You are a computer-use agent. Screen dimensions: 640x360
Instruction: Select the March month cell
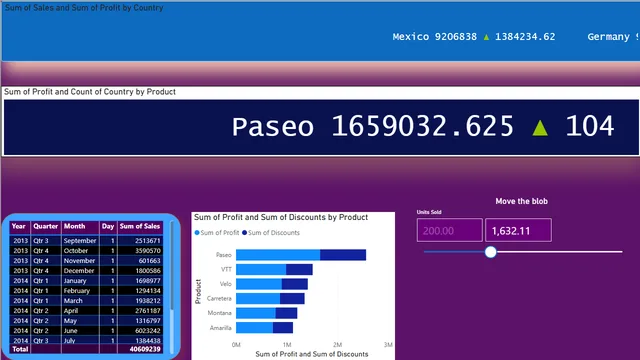[80, 301]
